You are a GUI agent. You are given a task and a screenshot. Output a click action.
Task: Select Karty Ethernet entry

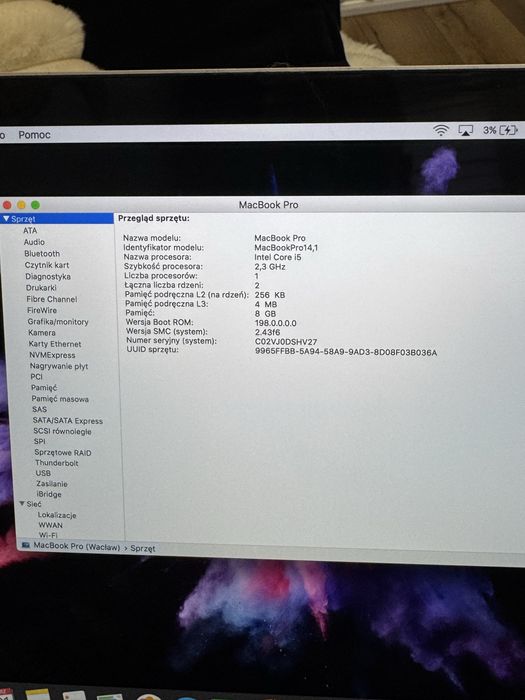[x=55, y=344]
